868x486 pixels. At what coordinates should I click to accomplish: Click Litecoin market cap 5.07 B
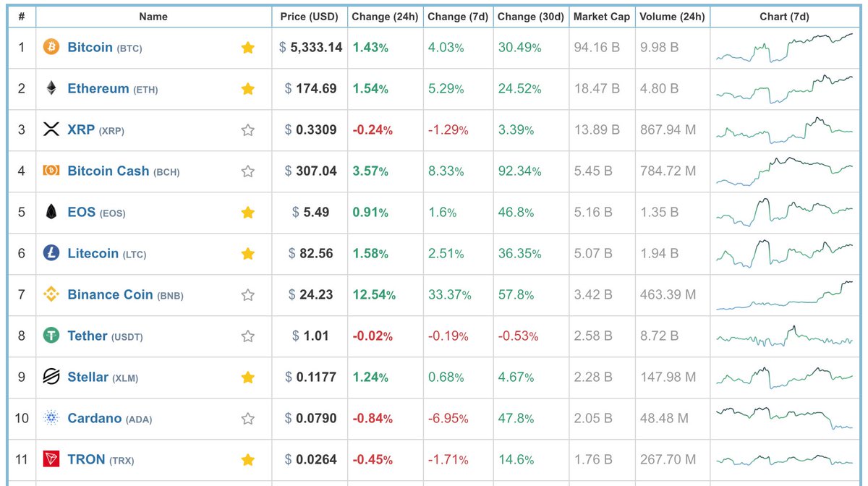(593, 254)
